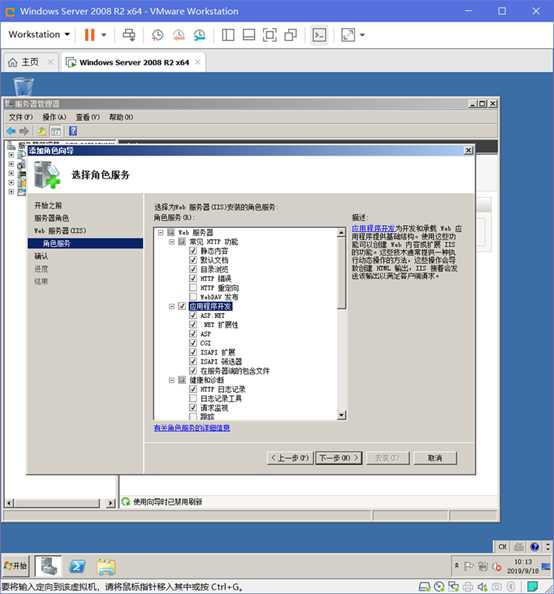This screenshot has height=594, width=554.
Task: Open the stretch display dropdown arrow
Action: pos(362,35)
